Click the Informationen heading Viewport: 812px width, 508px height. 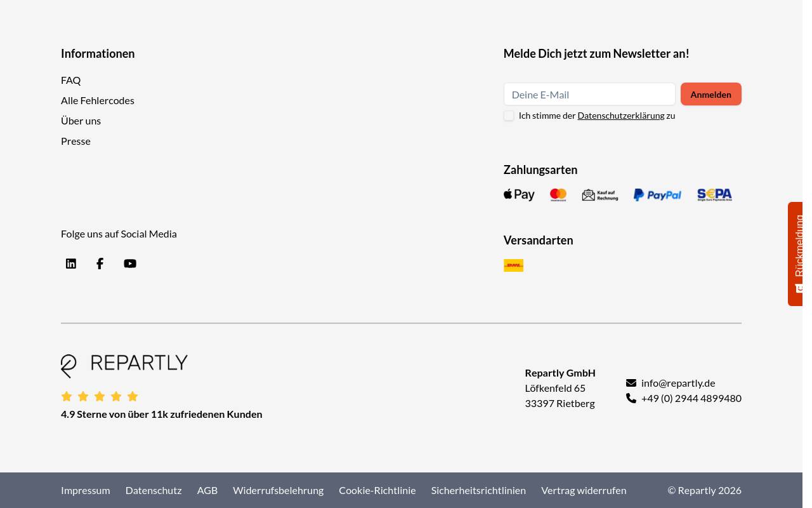pyautogui.click(x=98, y=53)
